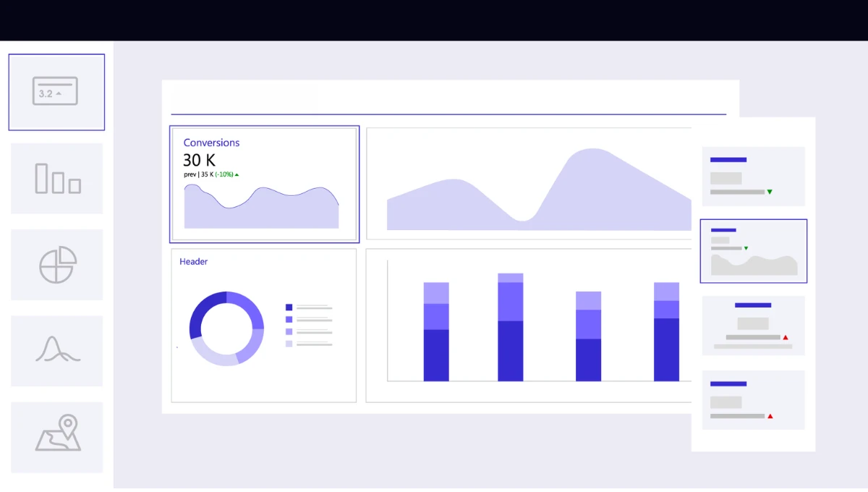Screen dimensions: 868x492
Task: Click the 30 K conversions value
Action: [x=199, y=161]
